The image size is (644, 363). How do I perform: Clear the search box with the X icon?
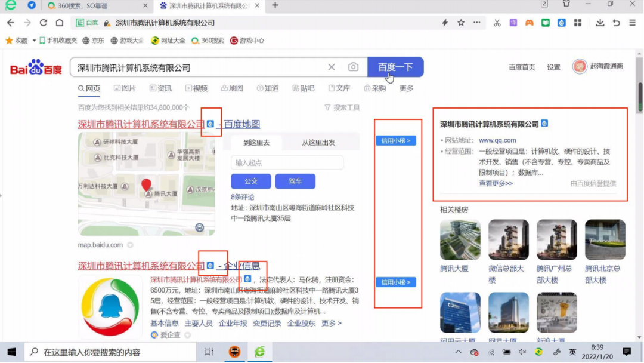click(x=332, y=67)
